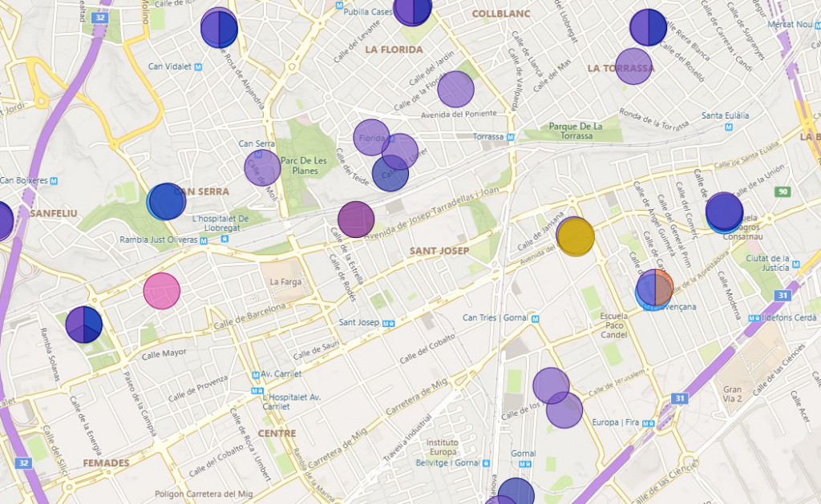Select the purple bubble over La Torrassa label
Viewport: 821px width, 504px height.
coord(633,67)
